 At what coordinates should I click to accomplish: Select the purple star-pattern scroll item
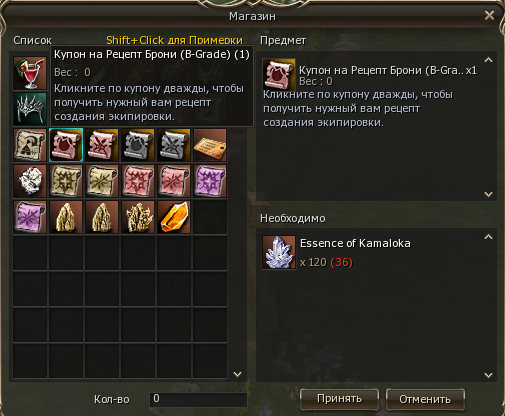[210, 181]
